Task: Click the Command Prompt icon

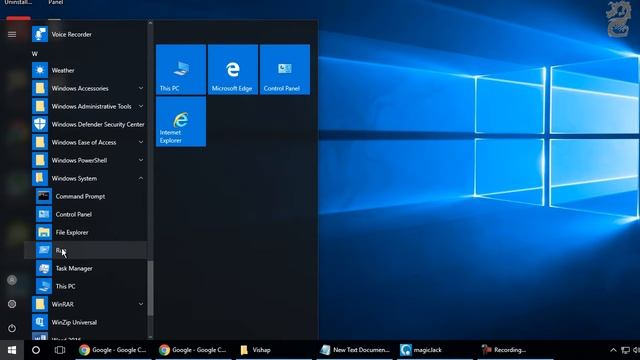Action: click(x=44, y=196)
